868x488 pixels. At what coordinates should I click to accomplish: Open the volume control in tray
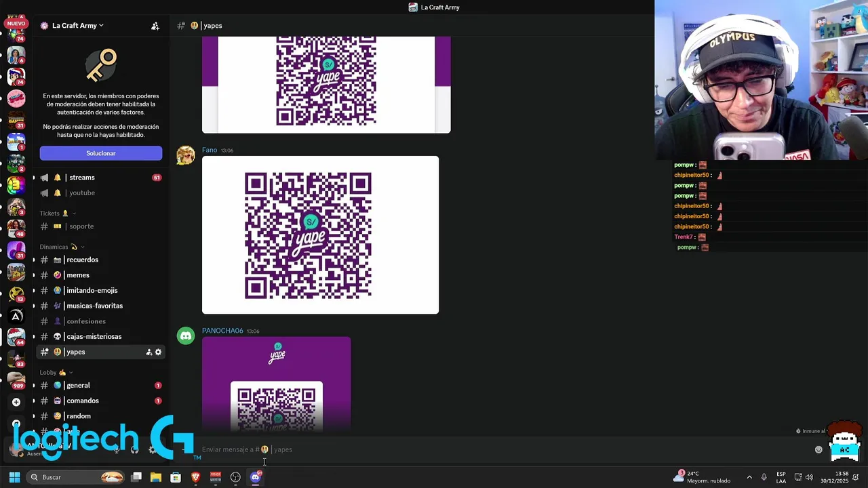[809, 477]
